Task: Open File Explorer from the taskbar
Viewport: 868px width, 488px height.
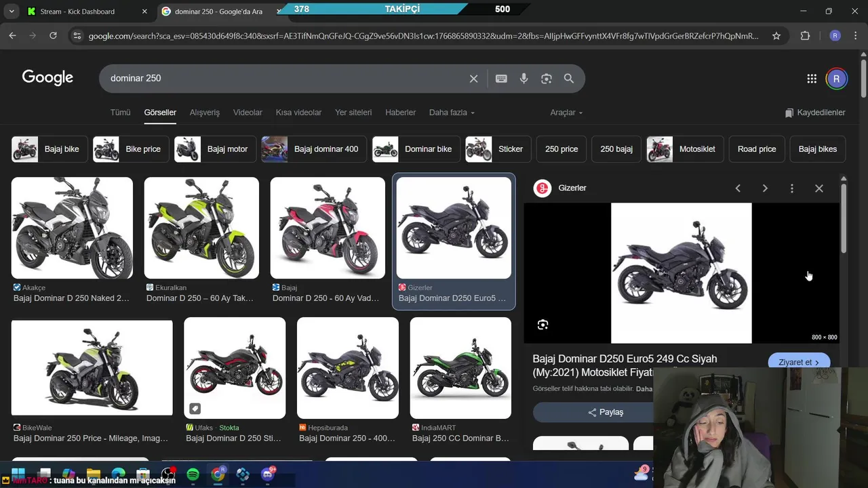Action: click(94, 474)
